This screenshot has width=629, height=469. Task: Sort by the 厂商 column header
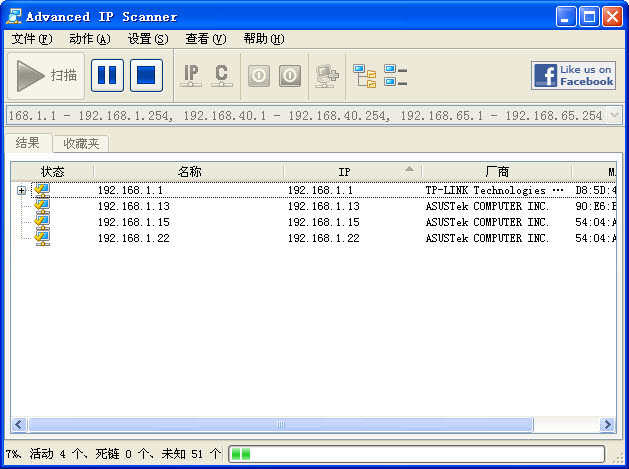(497, 172)
